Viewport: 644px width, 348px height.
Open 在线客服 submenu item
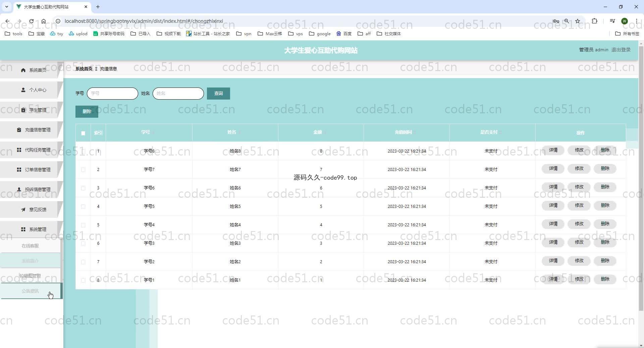pos(30,246)
